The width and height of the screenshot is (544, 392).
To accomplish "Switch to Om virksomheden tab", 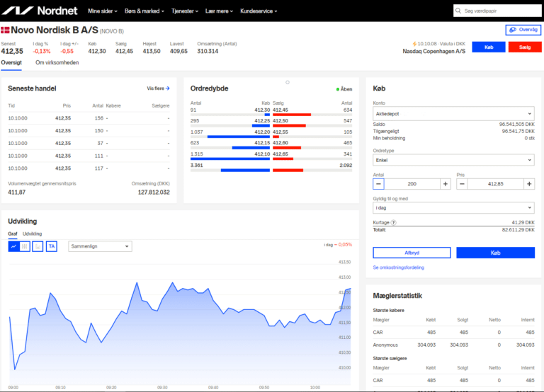I will pos(57,62).
